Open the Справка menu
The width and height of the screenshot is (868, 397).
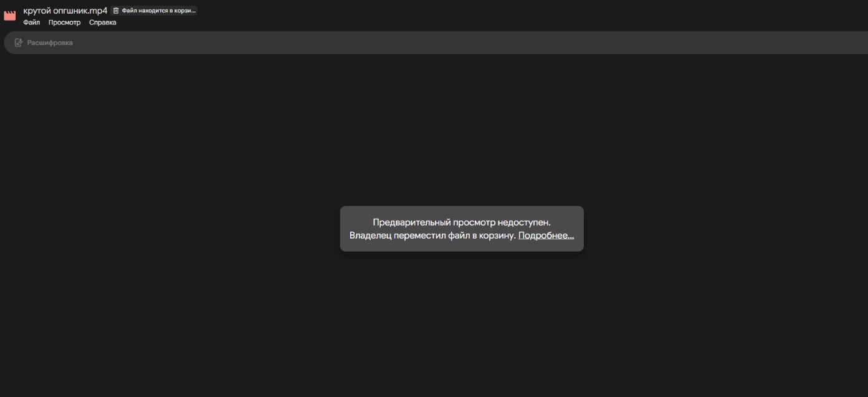pyautogui.click(x=103, y=22)
